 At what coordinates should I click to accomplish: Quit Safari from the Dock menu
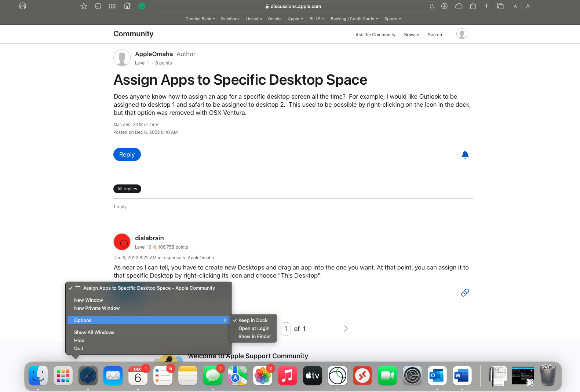79,349
